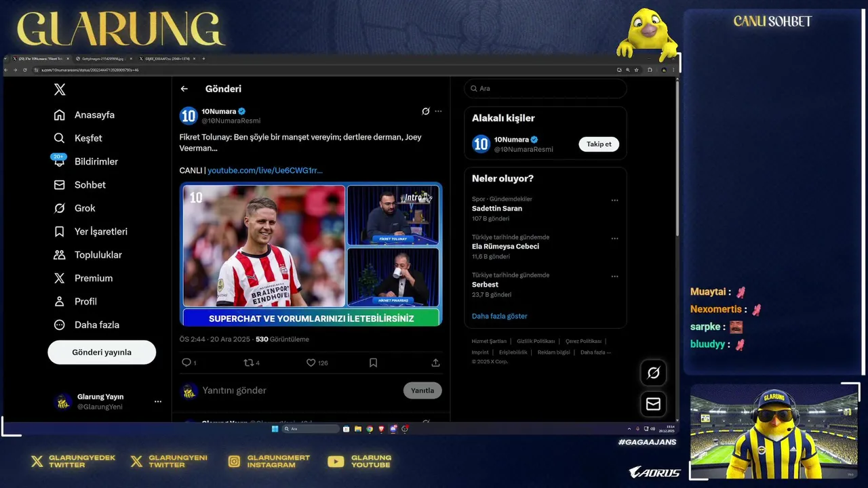Viewport: 868px width, 488px height.
Task: Open Bildirimler notifications
Action: (x=86, y=161)
